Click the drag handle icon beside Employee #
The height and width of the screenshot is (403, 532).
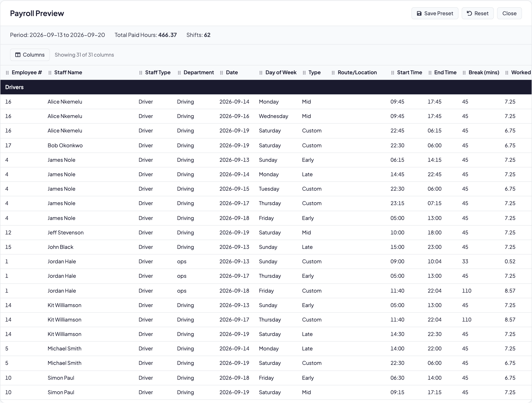click(x=7, y=73)
